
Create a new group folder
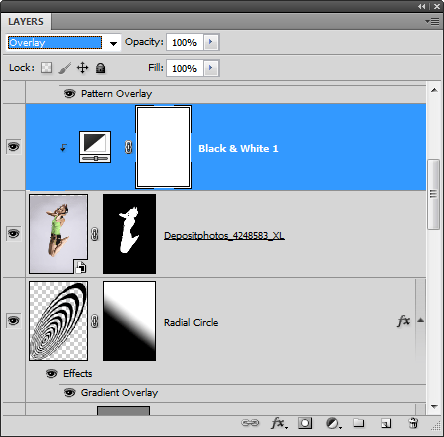click(x=359, y=423)
